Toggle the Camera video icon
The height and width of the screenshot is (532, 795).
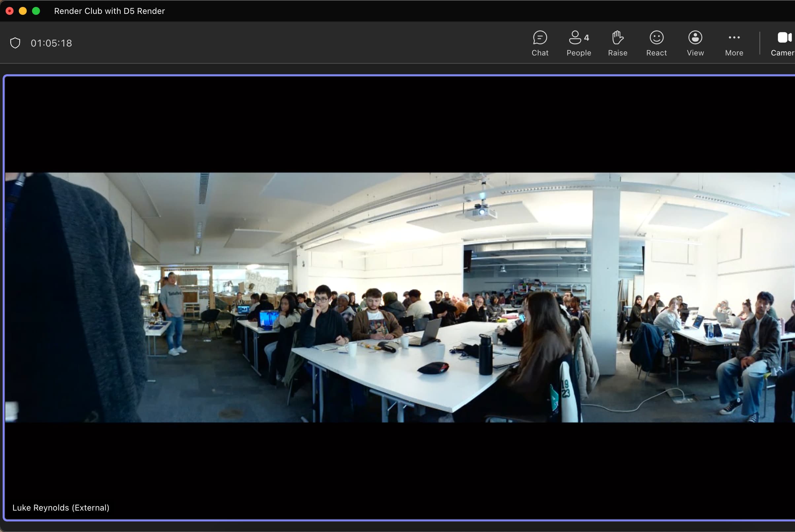(x=784, y=38)
